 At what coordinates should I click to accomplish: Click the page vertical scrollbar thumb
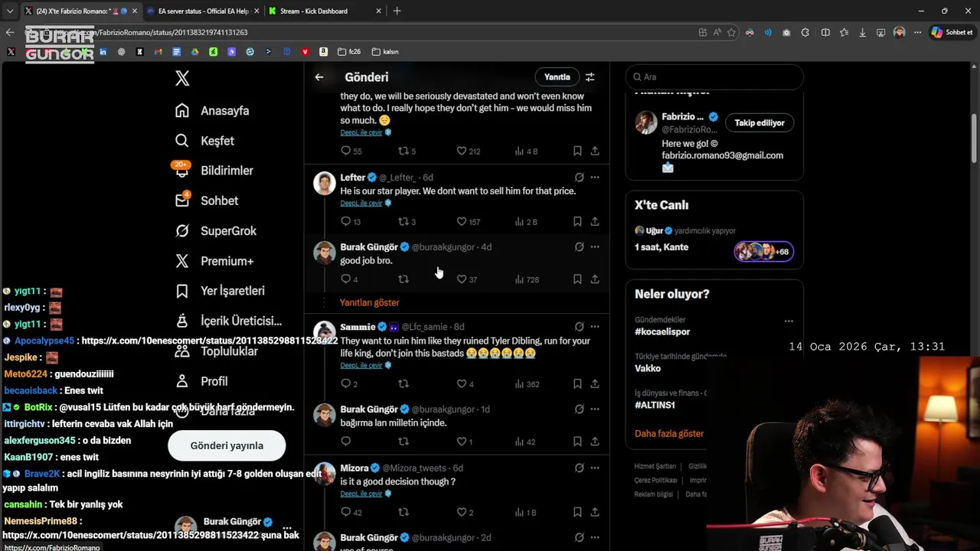point(974,138)
